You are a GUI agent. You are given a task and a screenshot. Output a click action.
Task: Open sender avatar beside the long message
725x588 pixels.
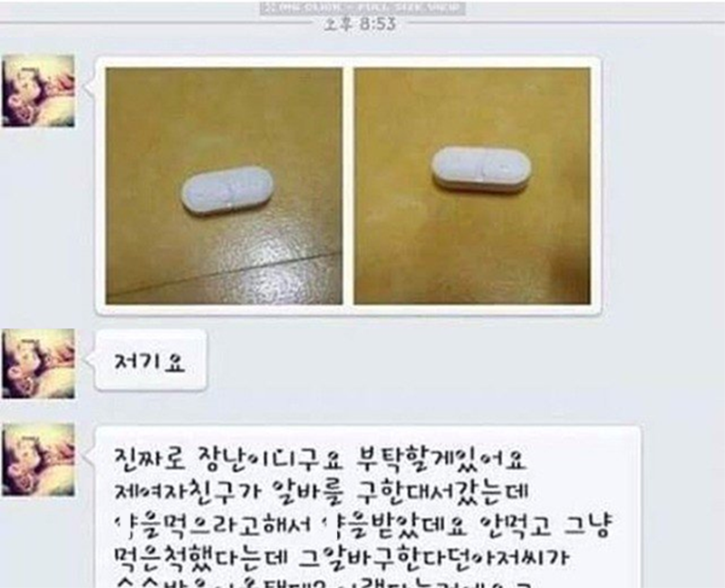pos(38,459)
